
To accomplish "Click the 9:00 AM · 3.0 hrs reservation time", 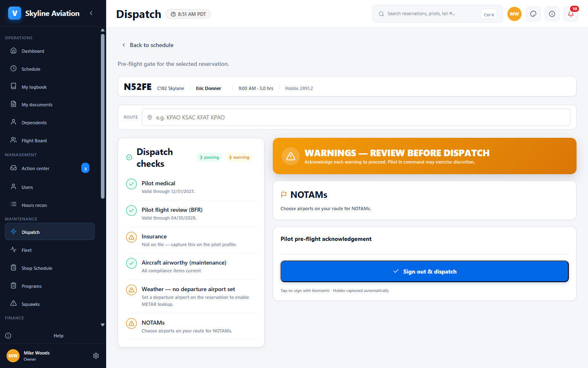I will pos(256,88).
